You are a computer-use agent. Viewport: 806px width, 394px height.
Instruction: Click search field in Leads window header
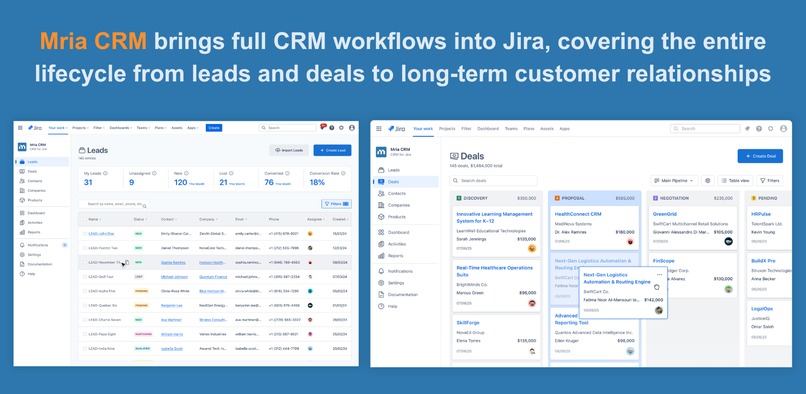pos(287,128)
